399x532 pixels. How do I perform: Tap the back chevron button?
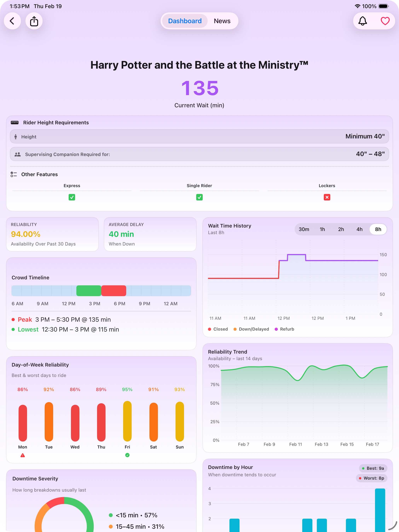(12, 21)
